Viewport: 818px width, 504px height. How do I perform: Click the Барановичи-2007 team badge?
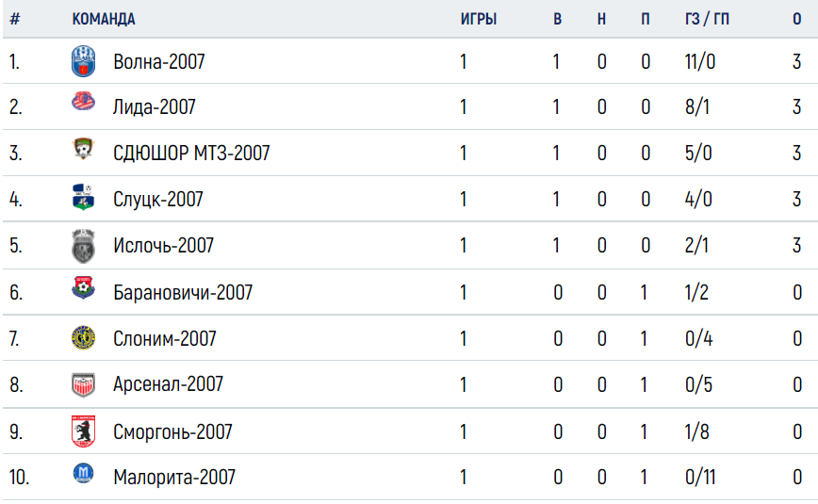pyautogui.click(x=84, y=287)
